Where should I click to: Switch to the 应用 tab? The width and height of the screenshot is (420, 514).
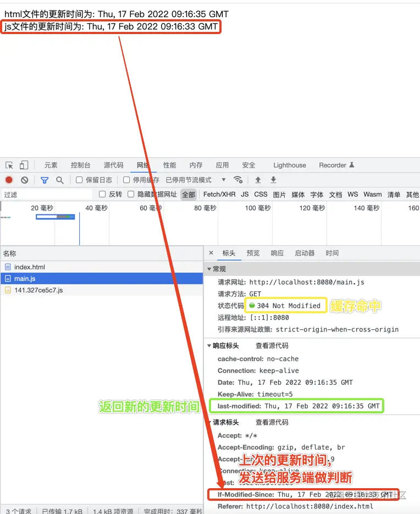pyautogui.click(x=222, y=165)
